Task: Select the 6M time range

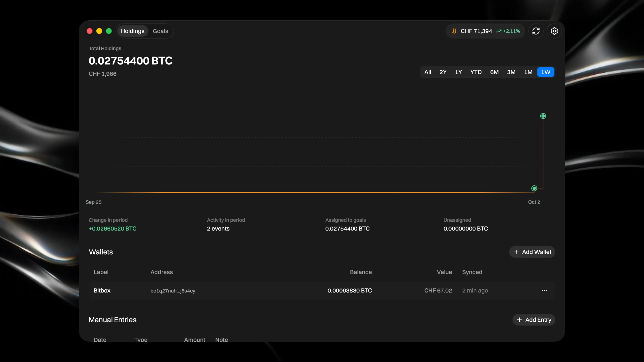Action: (x=494, y=72)
